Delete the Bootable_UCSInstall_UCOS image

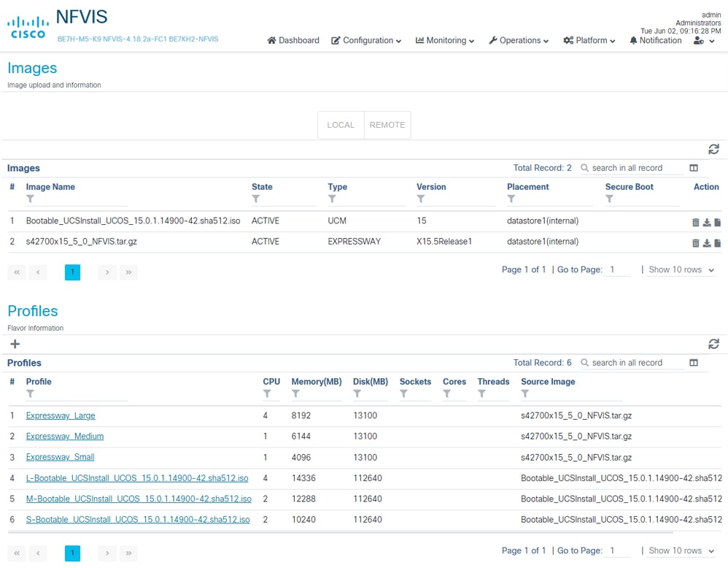695,223
